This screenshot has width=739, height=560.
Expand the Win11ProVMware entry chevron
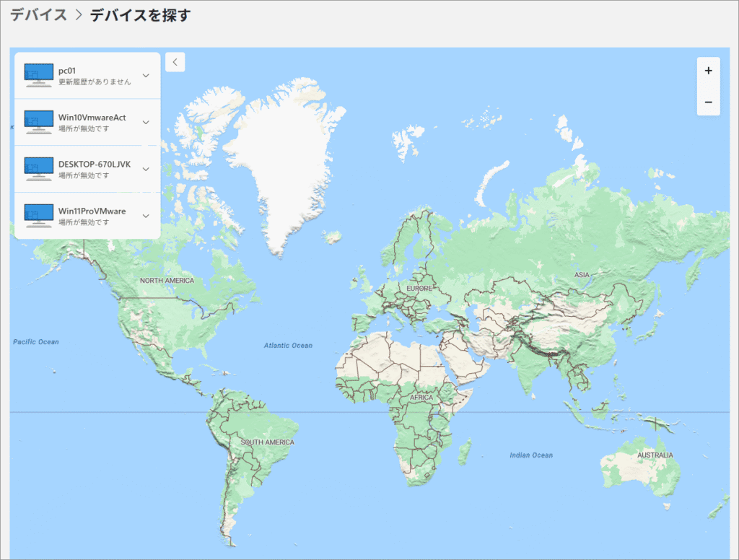pos(146,216)
